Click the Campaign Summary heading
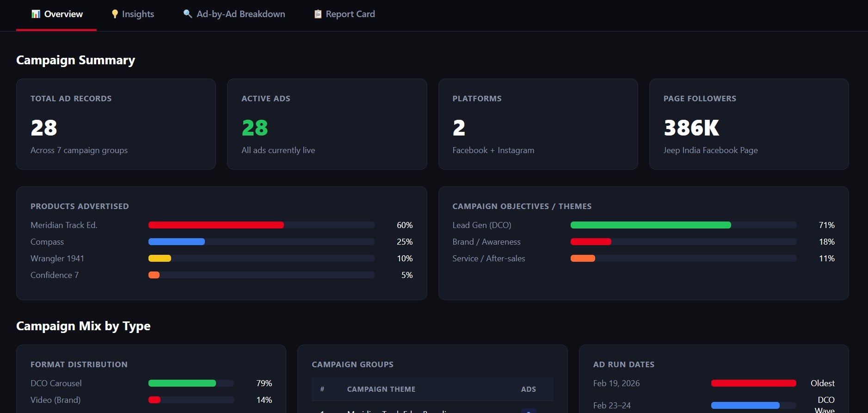Image resolution: width=868 pixels, height=413 pixels. click(76, 60)
